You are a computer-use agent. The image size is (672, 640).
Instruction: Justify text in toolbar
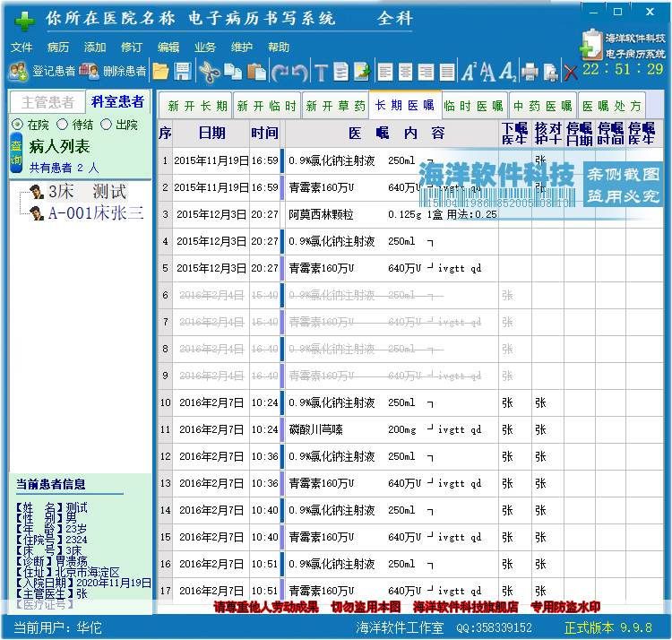(447, 72)
